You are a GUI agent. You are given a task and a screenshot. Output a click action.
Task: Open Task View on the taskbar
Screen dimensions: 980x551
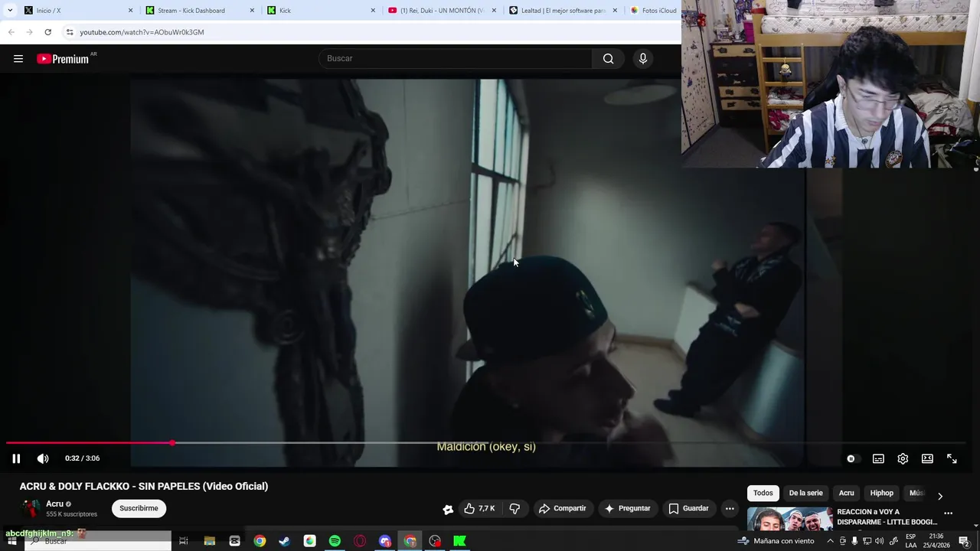tap(184, 541)
